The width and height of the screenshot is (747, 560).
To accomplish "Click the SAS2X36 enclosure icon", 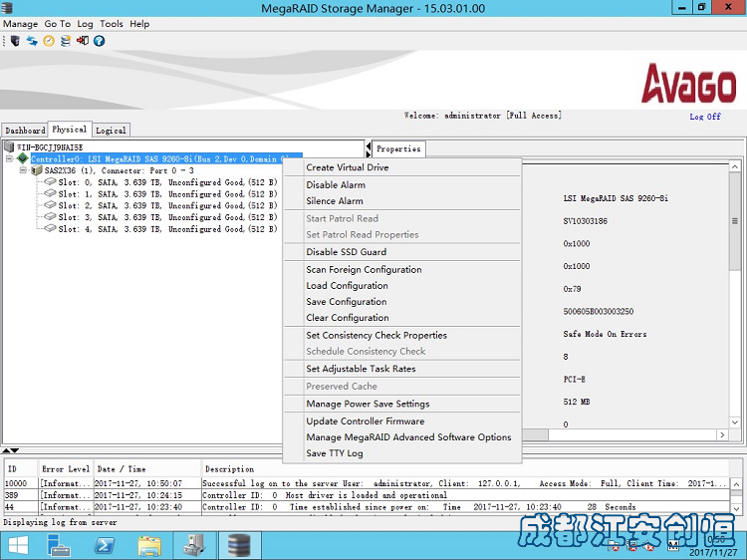I will pos(37,170).
